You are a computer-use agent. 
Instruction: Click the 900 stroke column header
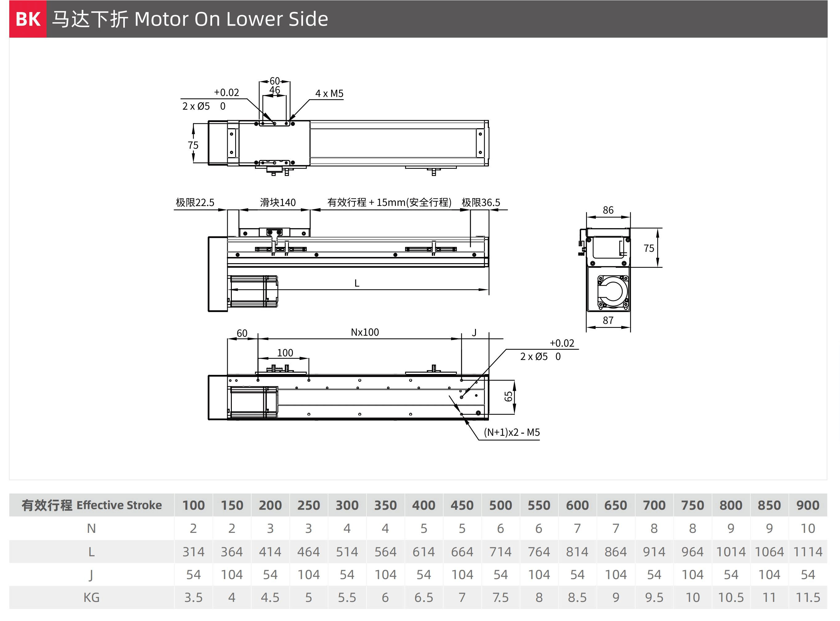[x=807, y=505]
